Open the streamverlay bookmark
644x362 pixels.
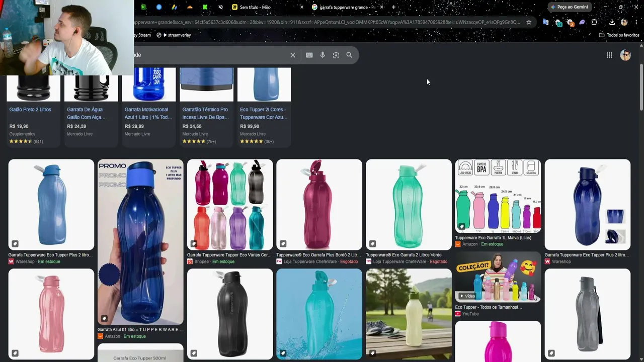174,35
